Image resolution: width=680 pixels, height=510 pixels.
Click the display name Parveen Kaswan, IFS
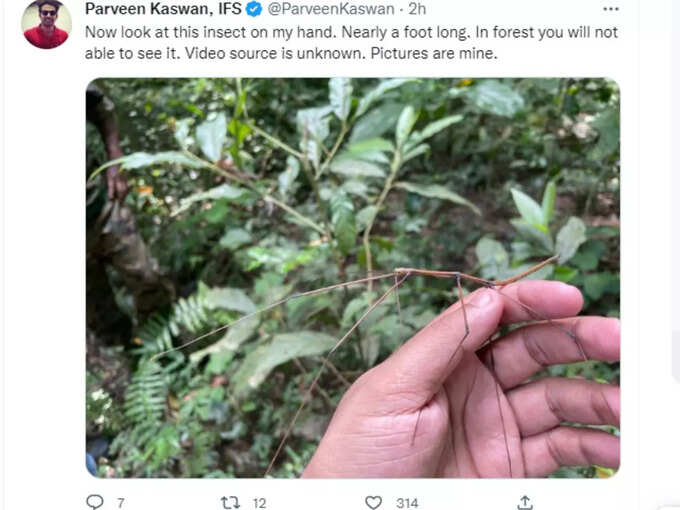tap(163, 9)
